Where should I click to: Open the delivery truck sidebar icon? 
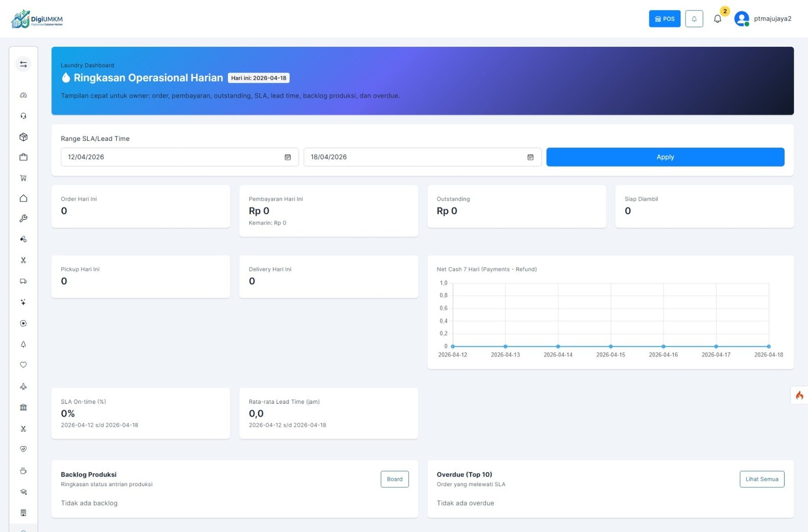(x=23, y=281)
